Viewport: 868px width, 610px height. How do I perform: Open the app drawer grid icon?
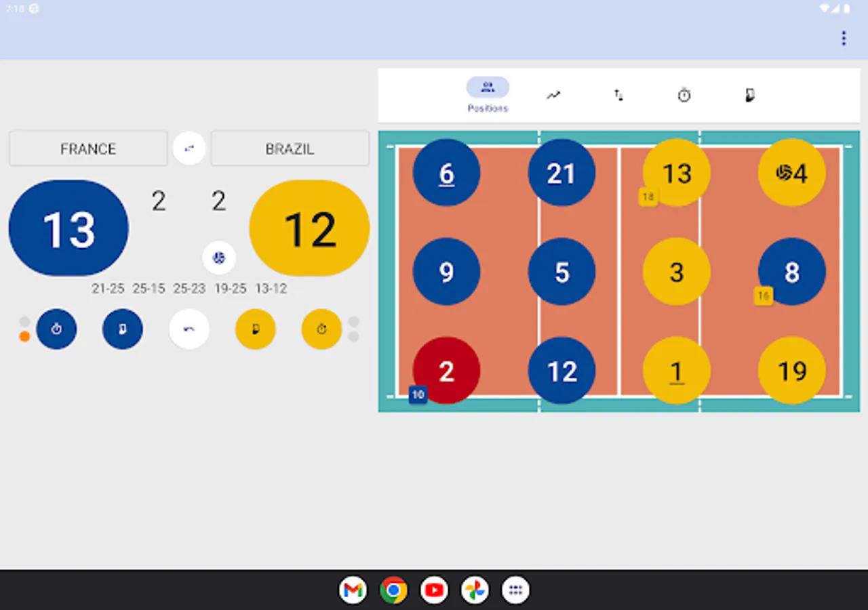pos(515,590)
